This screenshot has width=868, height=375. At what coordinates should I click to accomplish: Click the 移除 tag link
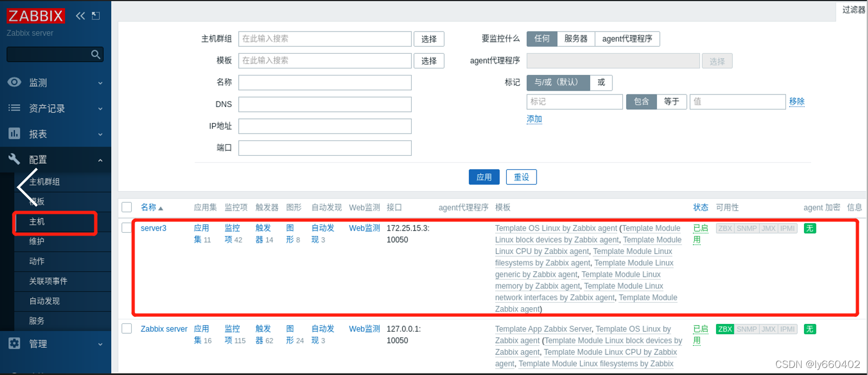[x=797, y=101]
